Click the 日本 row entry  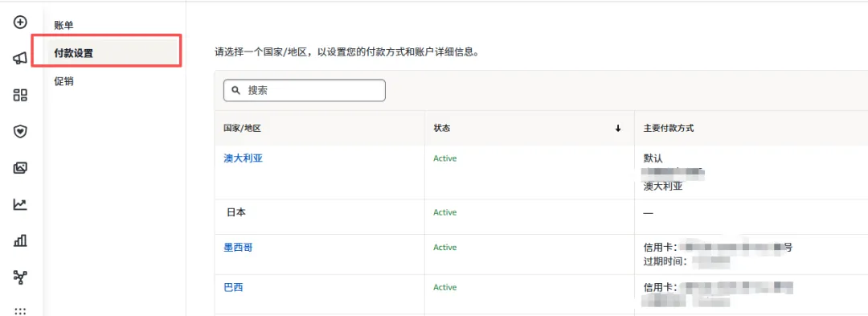pyautogui.click(x=236, y=212)
